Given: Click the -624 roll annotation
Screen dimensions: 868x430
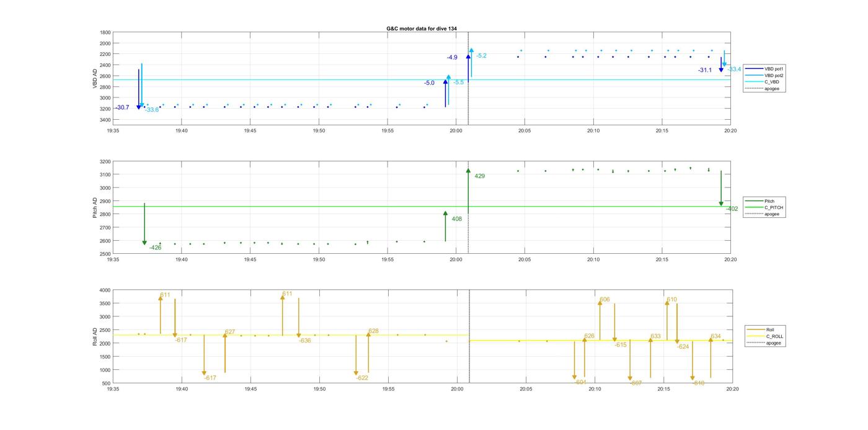Looking at the screenshot, I should pos(683,347).
